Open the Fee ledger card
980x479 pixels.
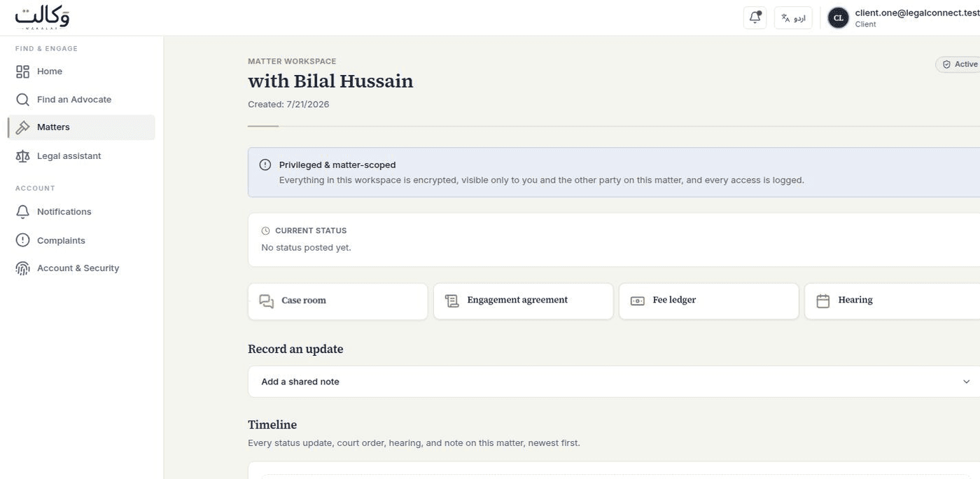click(708, 301)
